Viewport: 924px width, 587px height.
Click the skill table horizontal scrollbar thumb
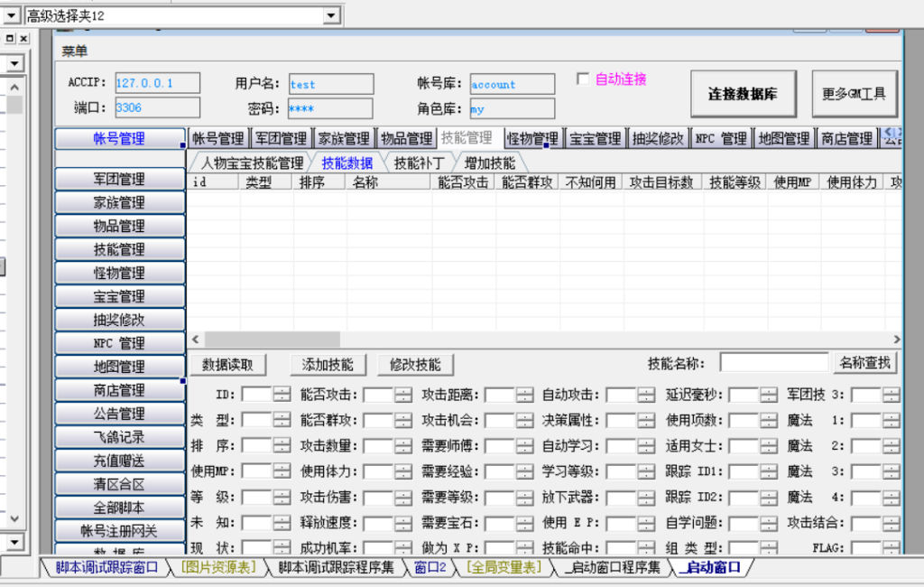273,340
